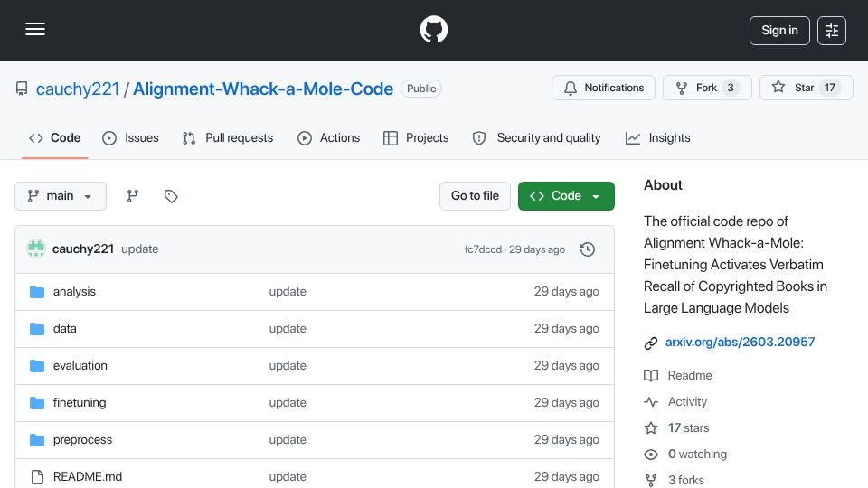Click the Go to file button
This screenshot has height=488, width=868.
pyautogui.click(x=475, y=196)
